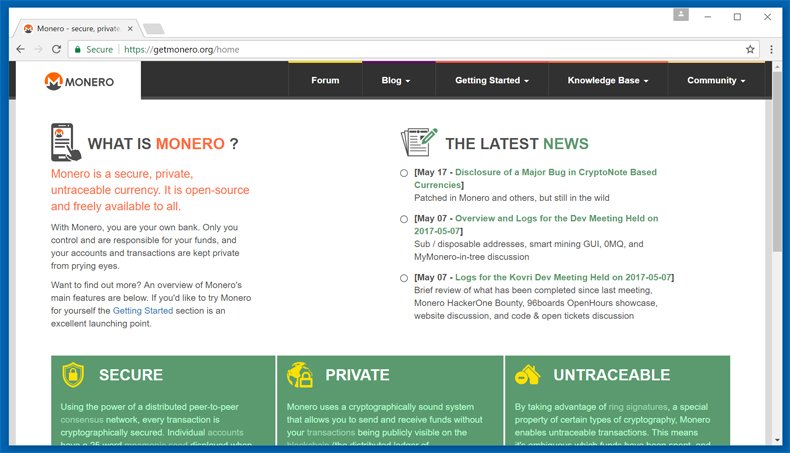
Task: Click the Monero favicon on the browser tab
Action: pyautogui.click(x=28, y=29)
